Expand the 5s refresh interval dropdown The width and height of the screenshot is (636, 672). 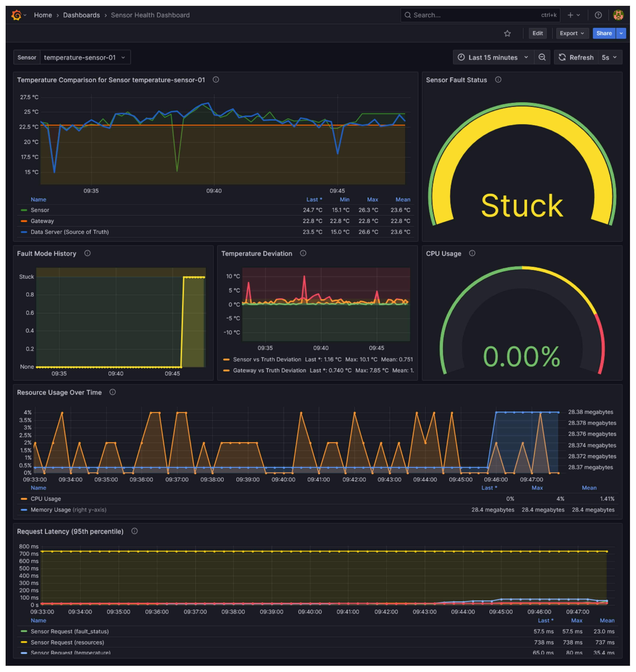pos(609,57)
